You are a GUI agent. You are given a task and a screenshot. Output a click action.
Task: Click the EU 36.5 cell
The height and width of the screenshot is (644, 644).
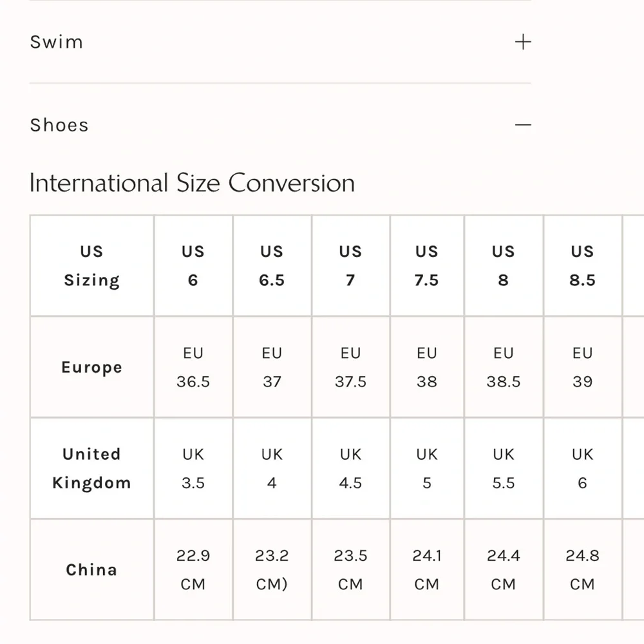[x=193, y=367]
